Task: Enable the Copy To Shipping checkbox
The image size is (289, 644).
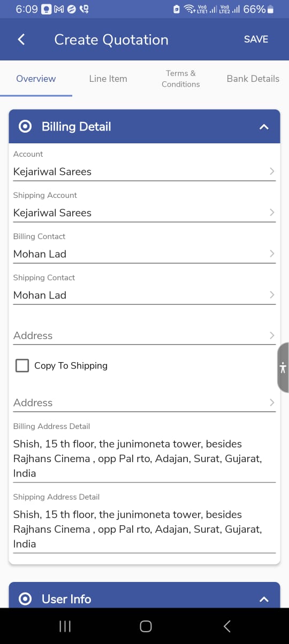Action: coord(22,366)
